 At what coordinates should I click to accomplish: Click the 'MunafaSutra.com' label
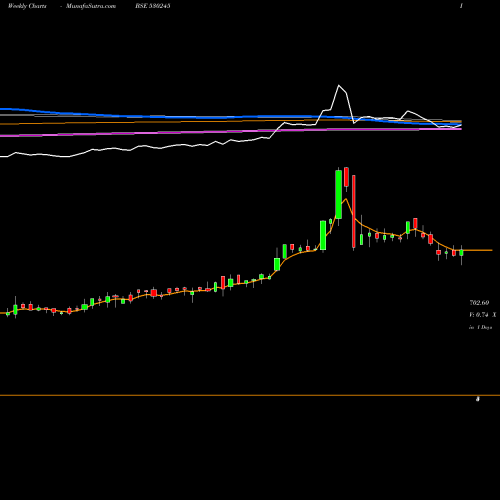click(91, 6)
